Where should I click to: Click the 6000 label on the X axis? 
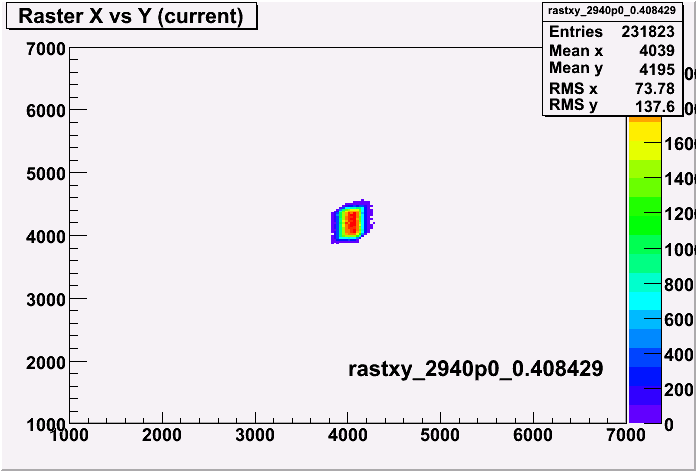[532, 435]
